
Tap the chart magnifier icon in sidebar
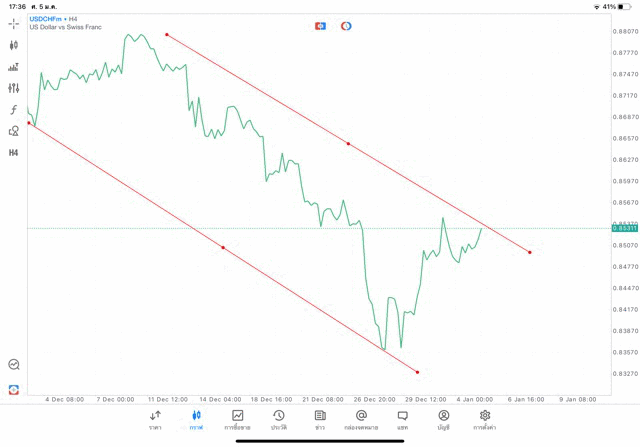tap(14, 365)
